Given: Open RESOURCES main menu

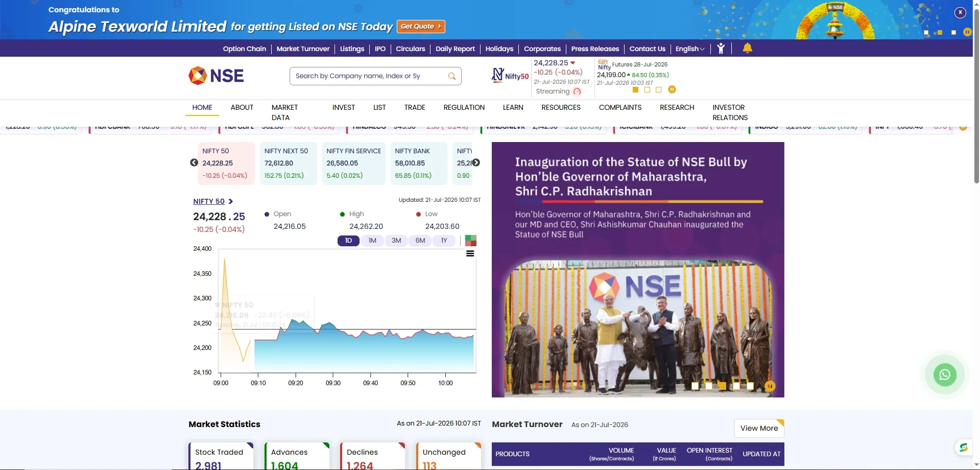Looking at the screenshot, I should point(561,107).
